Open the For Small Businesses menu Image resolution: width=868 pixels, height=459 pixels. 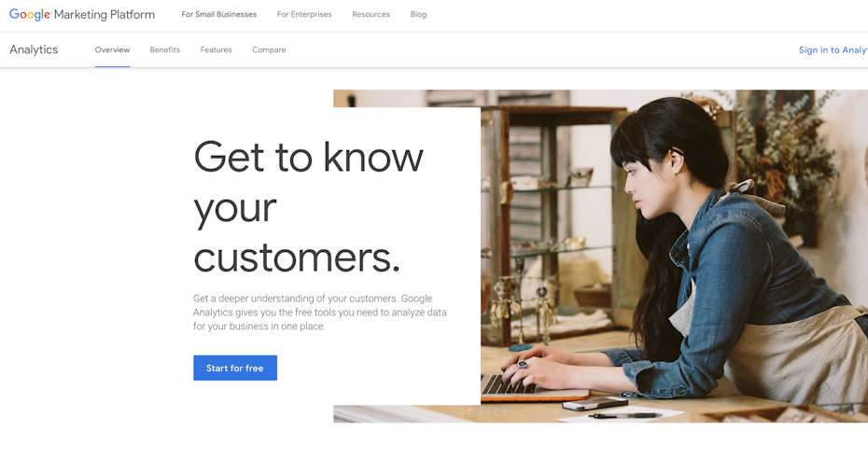[x=218, y=14]
